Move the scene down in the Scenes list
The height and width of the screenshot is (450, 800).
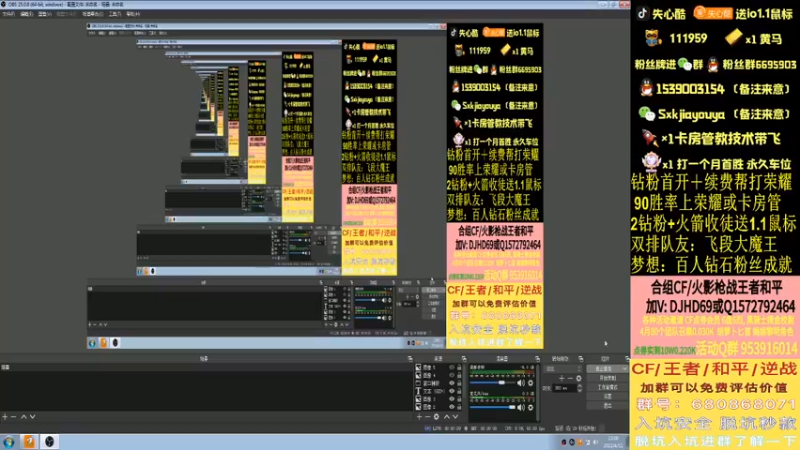[x=33, y=417]
